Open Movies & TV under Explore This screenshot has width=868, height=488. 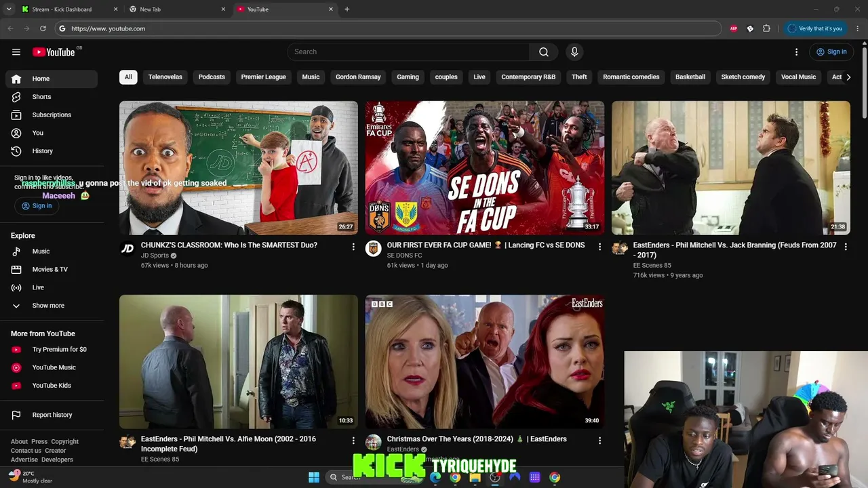click(52, 270)
